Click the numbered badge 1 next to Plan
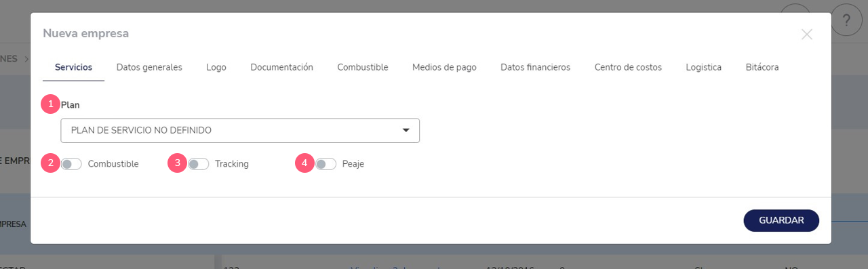Viewport: 868px width, 269px height. click(x=50, y=104)
